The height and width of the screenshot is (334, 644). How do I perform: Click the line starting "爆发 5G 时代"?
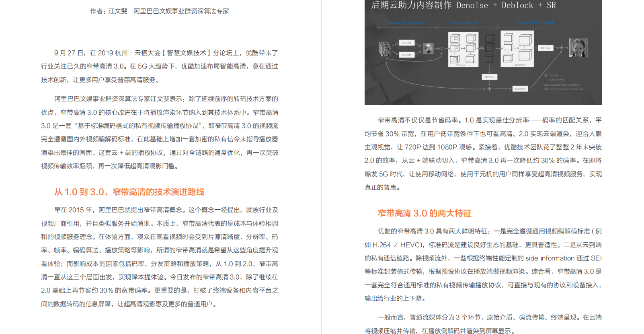(483, 174)
